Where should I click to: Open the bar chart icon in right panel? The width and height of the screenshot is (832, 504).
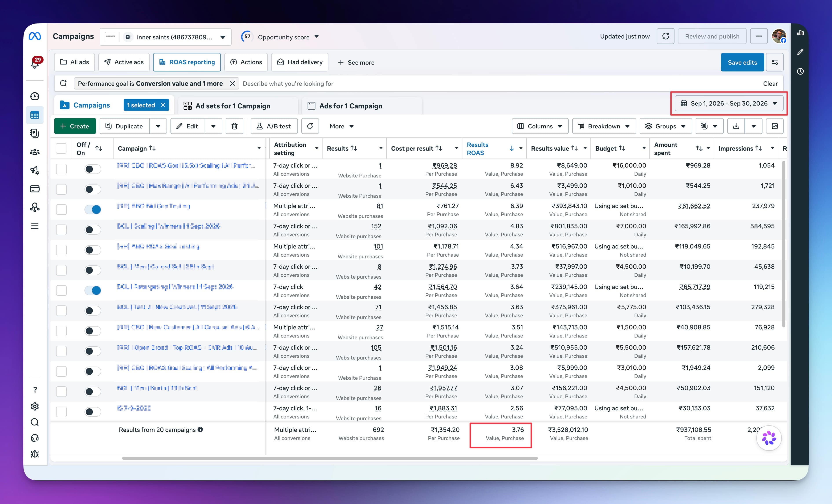(x=800, y=33)
